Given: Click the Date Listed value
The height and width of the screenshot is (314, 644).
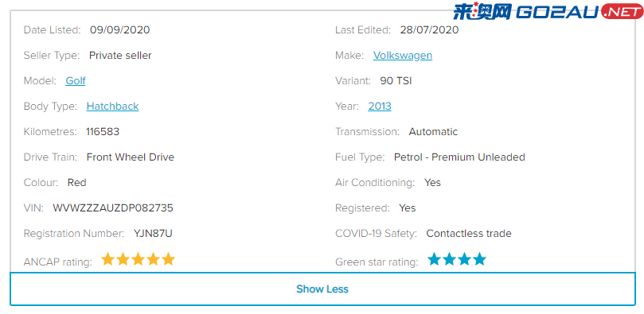Looking at the screenshot, I should pos(120,30).
